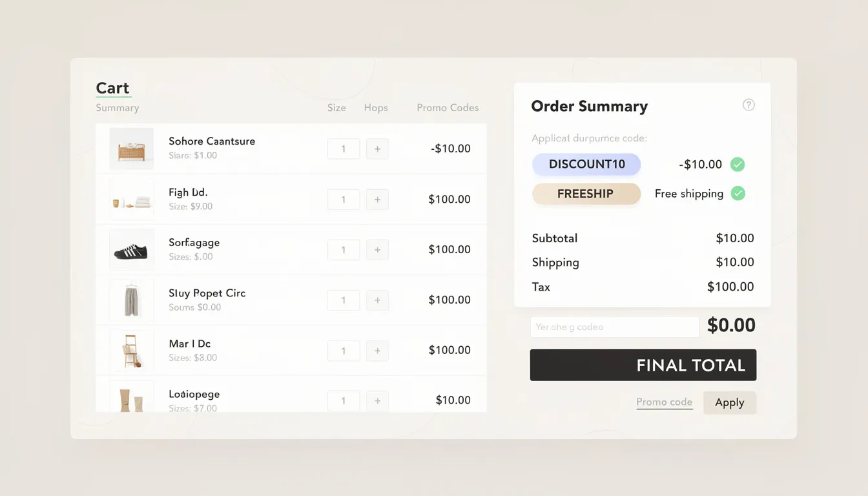Screen dimensions: 868x496
Task: Click the green checkmark beside DISCOUNT10
Action: click(738, 164)
